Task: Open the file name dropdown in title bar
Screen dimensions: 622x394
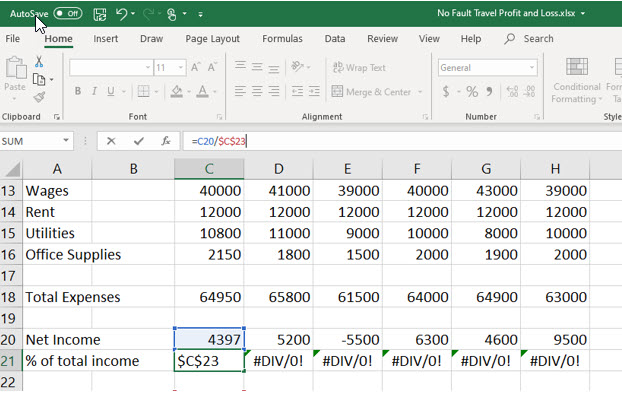Action: click(x=583, y=13)
